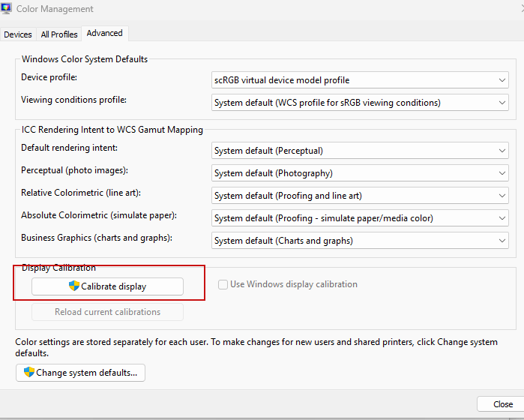524x420 pixels.
Task: Click the shield icon on Calibrate display
Action: pos(74,286)
